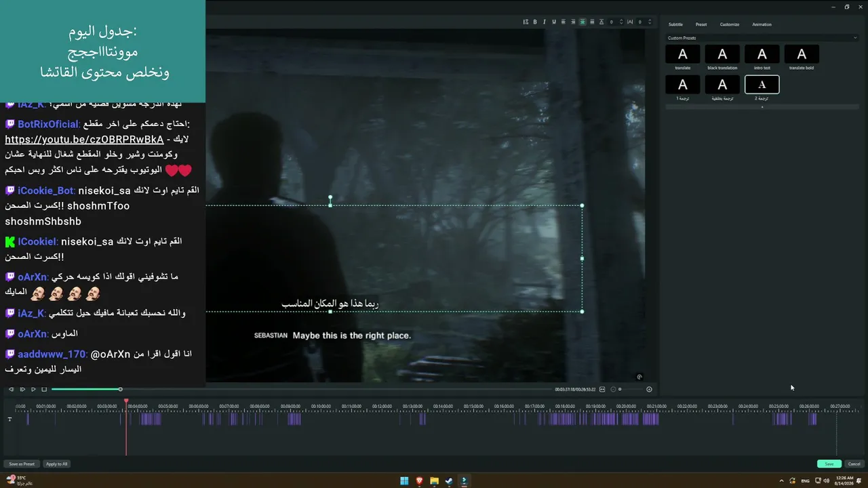Image resolution: width=868 pixels, height=488 pixels.
Task: Click the 00:05:00:00 mark on timeline ruler
Action: (x=167, y=406)
